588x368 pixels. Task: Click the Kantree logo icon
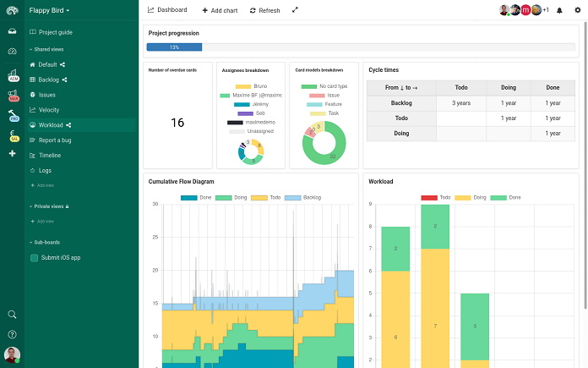[12, 10]
